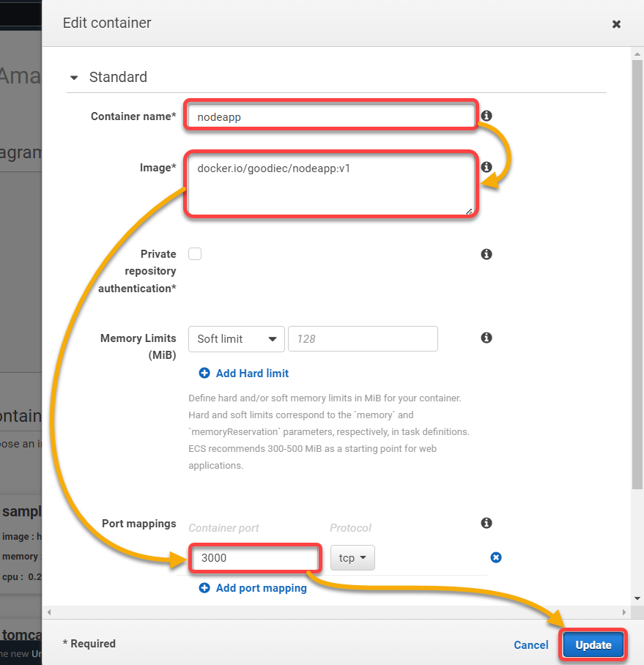Click the memory limit value field
This screenshot has height=665, width=644.
click(x=363, y=339)
